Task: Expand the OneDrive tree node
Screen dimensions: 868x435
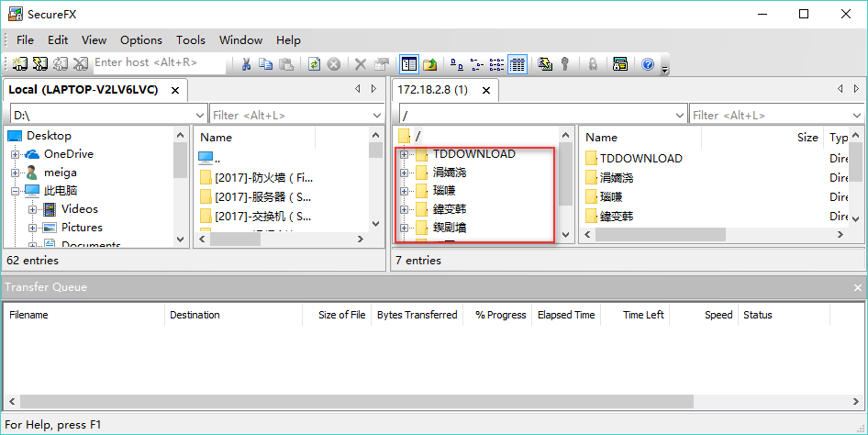Action: [15, 154]
